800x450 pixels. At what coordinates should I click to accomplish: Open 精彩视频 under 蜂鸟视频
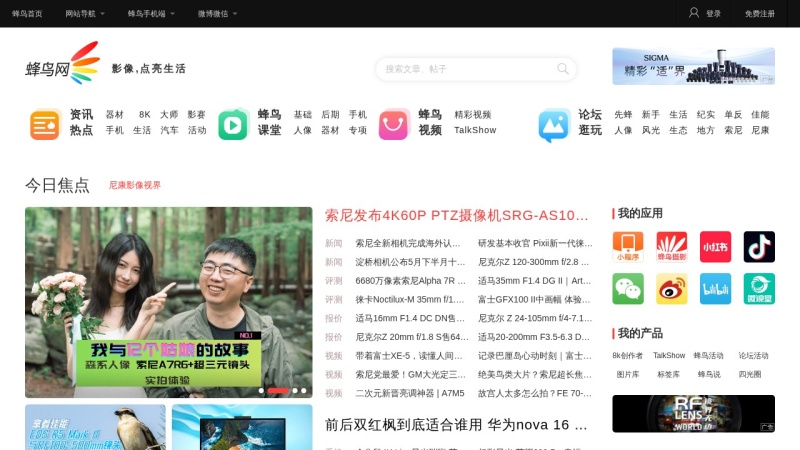click(472, 115)
